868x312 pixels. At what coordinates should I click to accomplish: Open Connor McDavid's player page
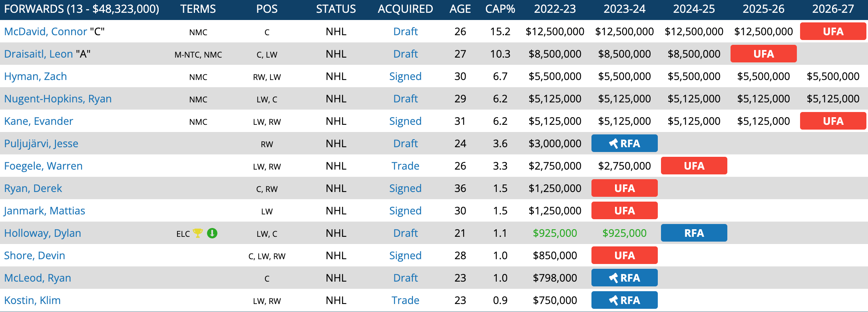tap(46, 32)
